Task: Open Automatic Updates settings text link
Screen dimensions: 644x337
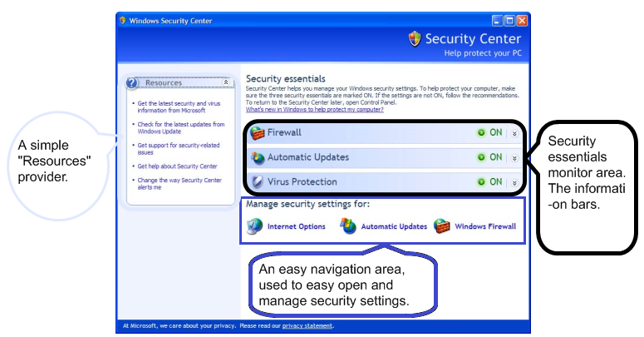Action: 394,226
